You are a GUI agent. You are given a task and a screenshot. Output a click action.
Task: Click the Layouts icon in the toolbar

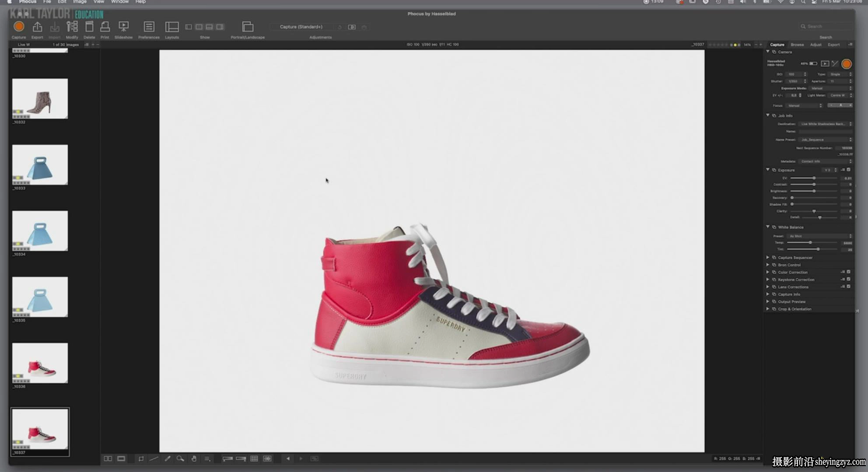tap(172, 27)
